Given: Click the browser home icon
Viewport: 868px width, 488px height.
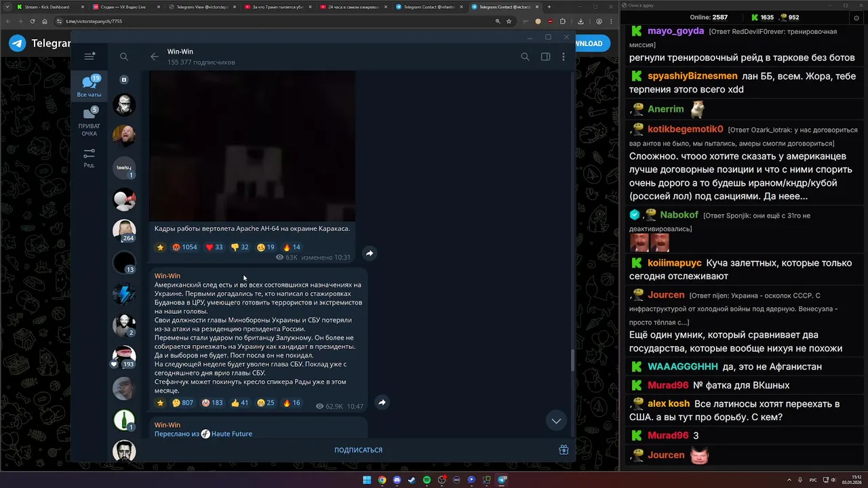Looking at the screenshot, I should (x=45, y=21).
